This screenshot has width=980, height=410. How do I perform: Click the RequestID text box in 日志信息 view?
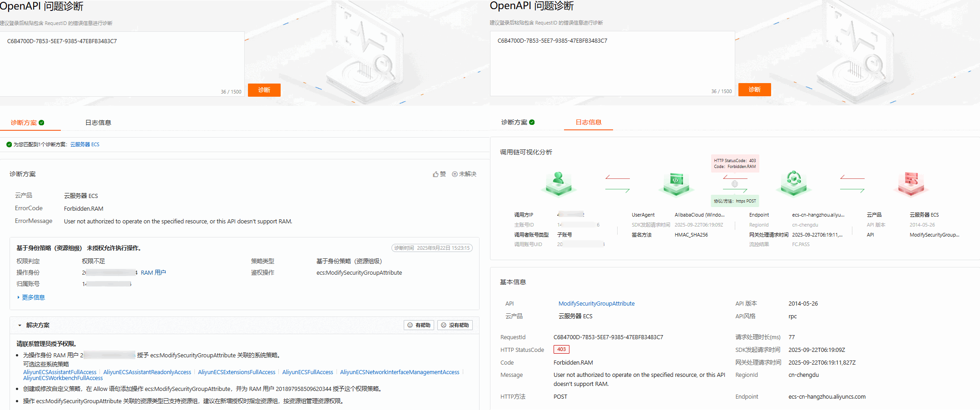pos(612,63)
